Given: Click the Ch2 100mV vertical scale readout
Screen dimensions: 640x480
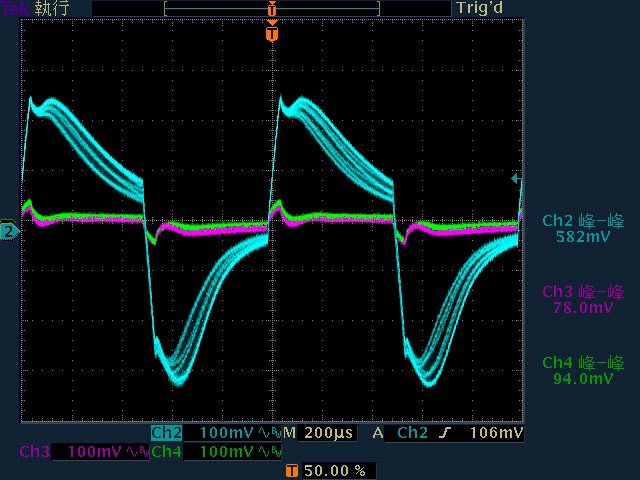Looking at the screenshot, I should 226,433.
